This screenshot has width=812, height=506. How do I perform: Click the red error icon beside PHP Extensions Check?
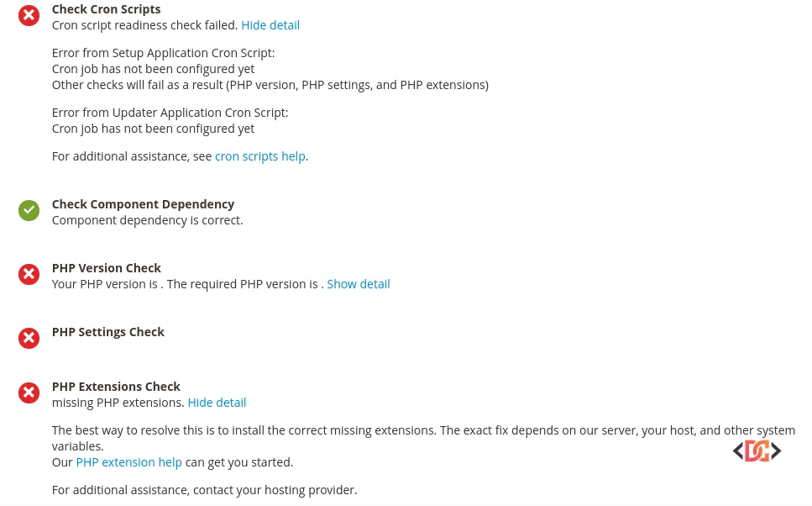pyautogui.click(x=29, y=393)
